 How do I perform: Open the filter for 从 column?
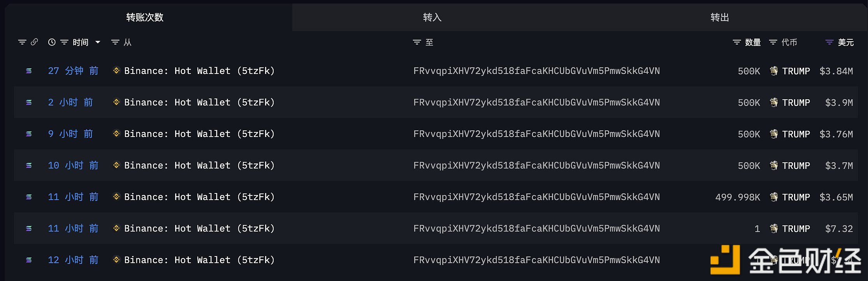click(115, 42)
